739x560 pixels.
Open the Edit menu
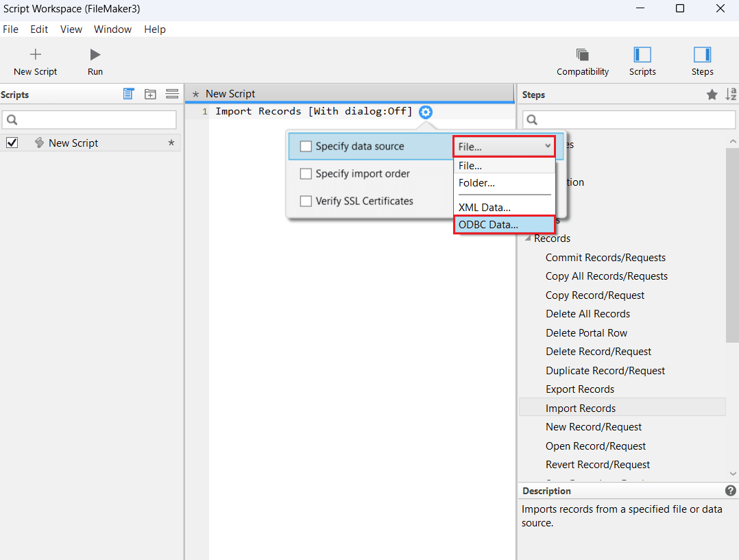(39, 29)
